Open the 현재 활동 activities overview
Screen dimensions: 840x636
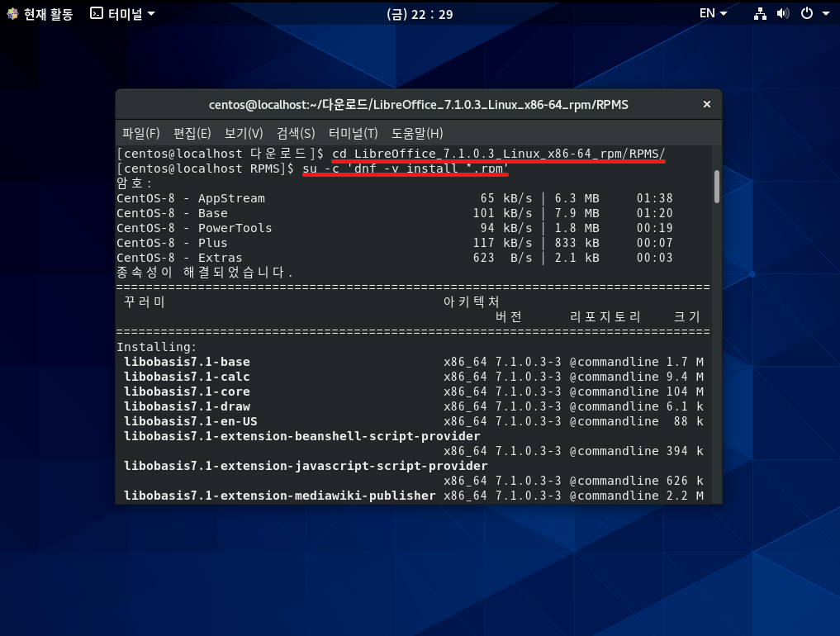tap(40, 14)
